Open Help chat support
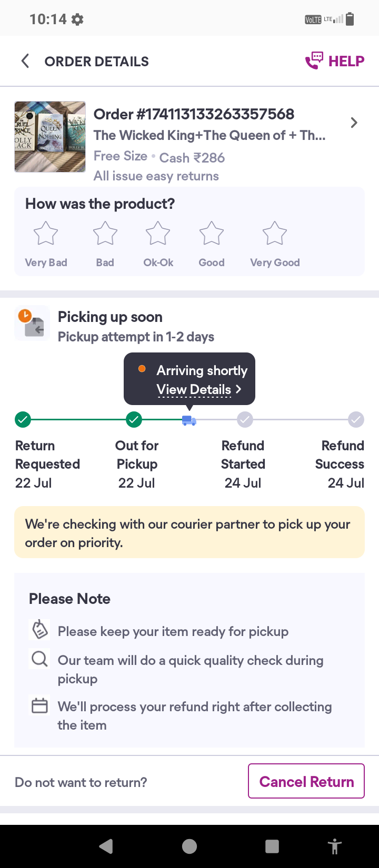The width and height of the screenshot is (379, 868). tap(335, 61)
